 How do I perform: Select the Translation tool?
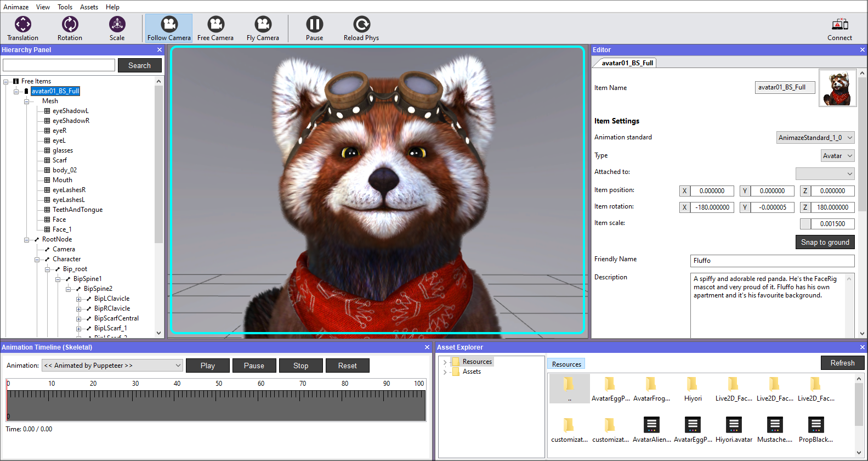(23, 29)
